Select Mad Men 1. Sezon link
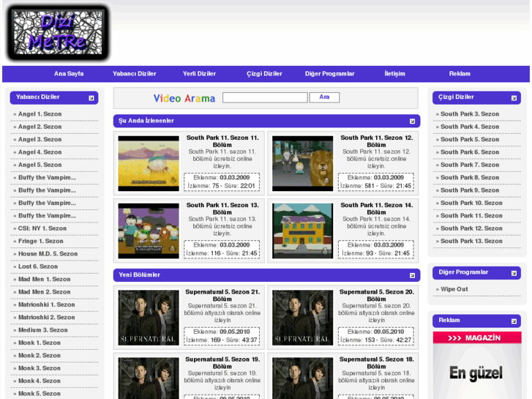 coord(44,279)
